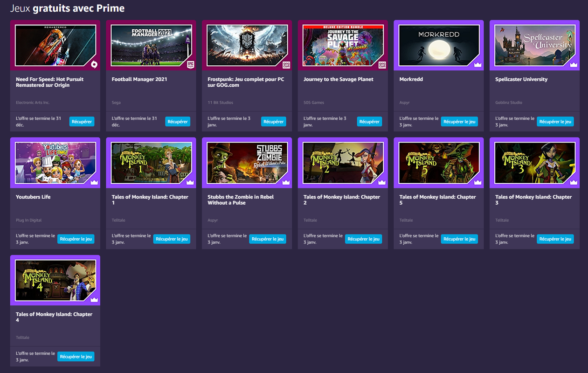This screenshot has width=588, height=373.
Task: Claim Monkey Island Chapter 5 game
Action: 459,239
